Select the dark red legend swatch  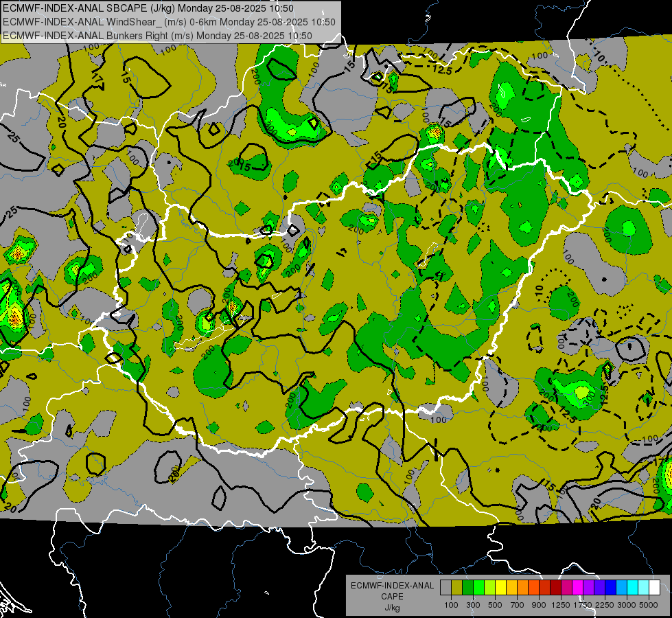coord(555,588)
